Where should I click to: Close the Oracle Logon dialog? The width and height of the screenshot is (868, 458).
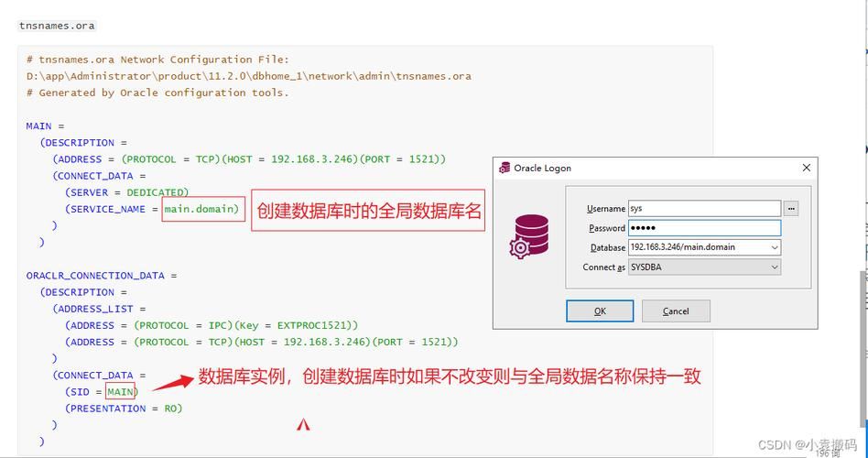coord(806,168)
